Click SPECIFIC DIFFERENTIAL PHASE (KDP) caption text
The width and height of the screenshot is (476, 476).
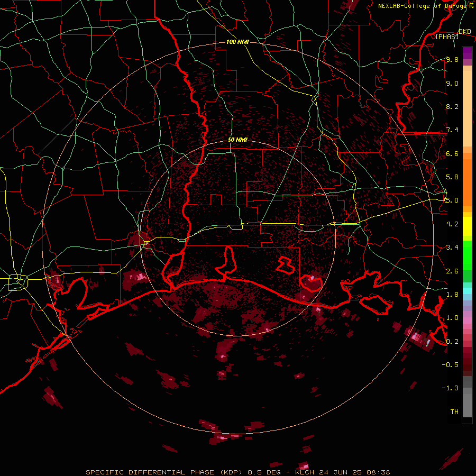pos(166,472)
